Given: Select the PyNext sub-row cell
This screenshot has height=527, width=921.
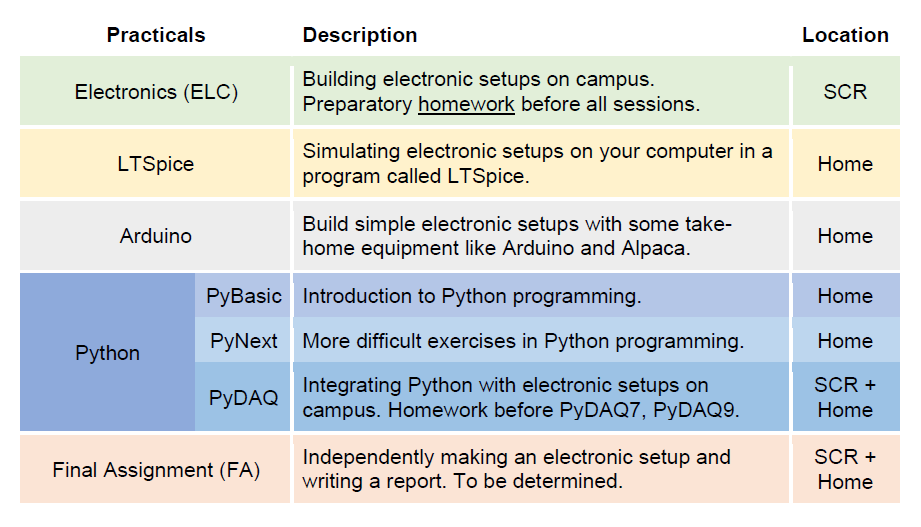Looking at the screenshot, I should 244,341.
